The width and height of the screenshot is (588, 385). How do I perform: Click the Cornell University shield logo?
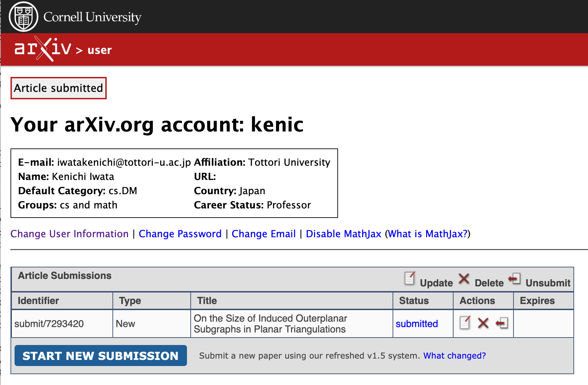pyautogui.click(x=23, y=16)
